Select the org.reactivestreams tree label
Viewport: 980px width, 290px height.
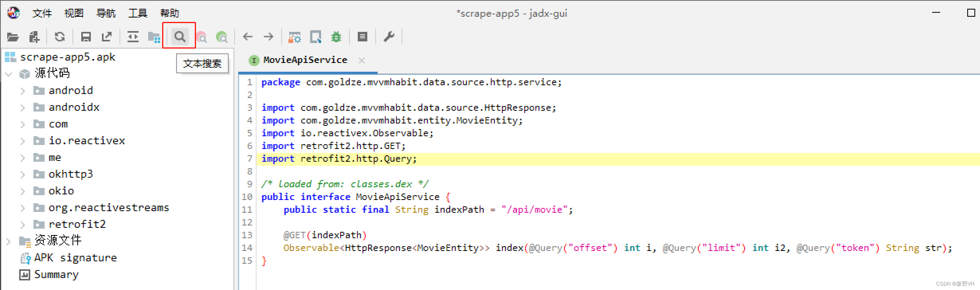coord(109,208)
